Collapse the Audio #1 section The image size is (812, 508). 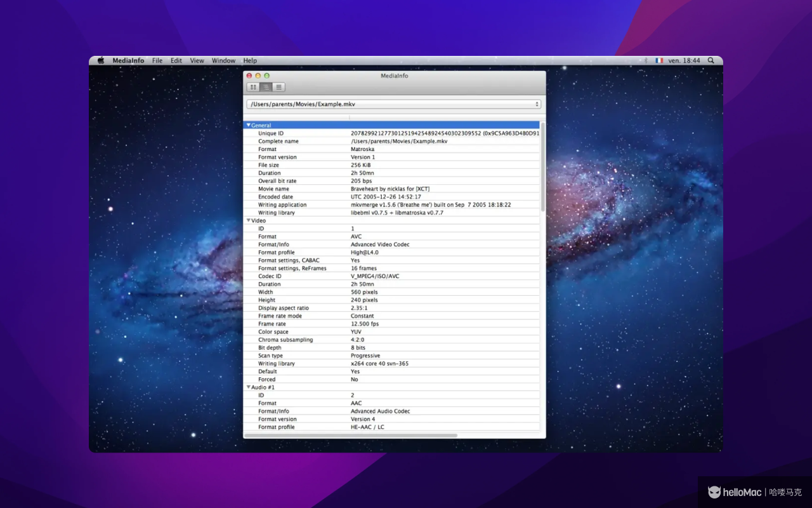point(249,387)
